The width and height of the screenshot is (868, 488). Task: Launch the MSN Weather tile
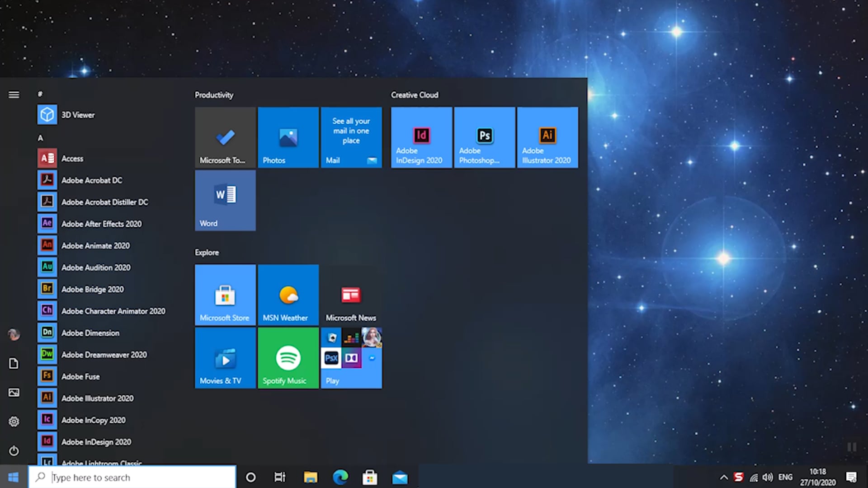point(288,295)
